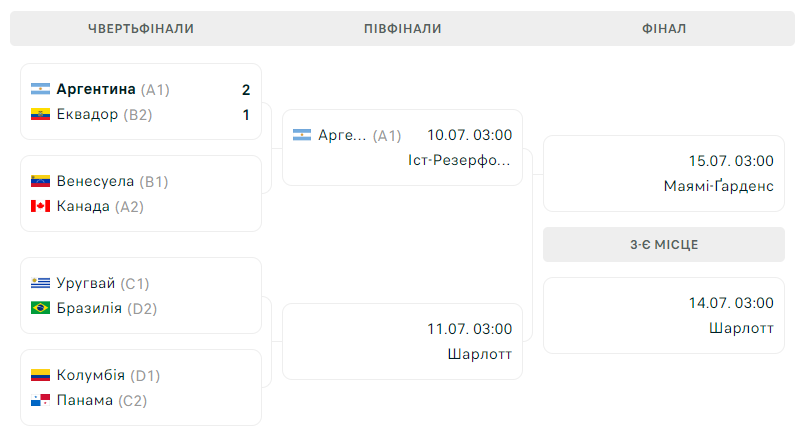The image size is (804, 445).
Task: Click the Brazil flag icon
Action: (41, 308)
